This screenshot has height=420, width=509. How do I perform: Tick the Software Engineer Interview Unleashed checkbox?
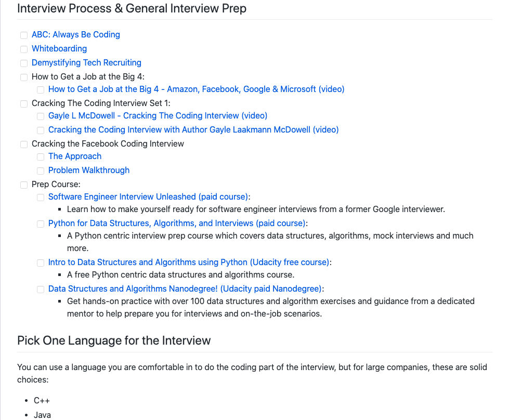(41, 198)
